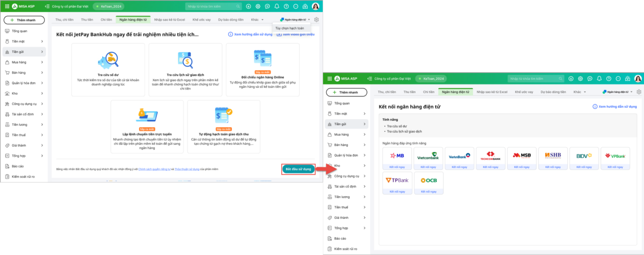The width and height of the screenshot is (644, 255).
Task: Open the Khác dropdown in the right window
Action: 580,92
